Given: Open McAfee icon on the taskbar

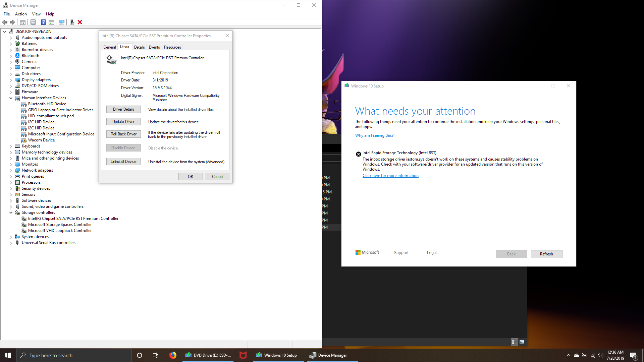Looking at the screenshot, I should [x=243, y=355].
